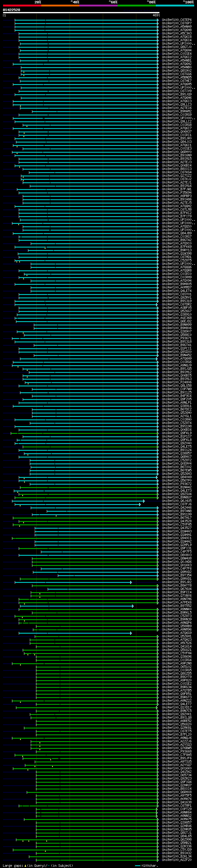Choose hit UniRef100_Q9FXQ4
197x868 pixels.
(177, 782)
